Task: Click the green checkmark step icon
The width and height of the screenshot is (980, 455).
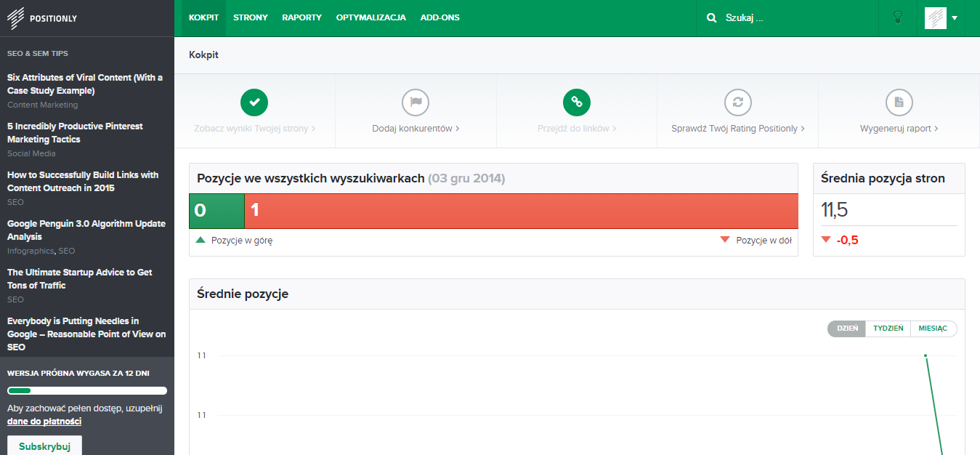Action: (x=254, y=102)
